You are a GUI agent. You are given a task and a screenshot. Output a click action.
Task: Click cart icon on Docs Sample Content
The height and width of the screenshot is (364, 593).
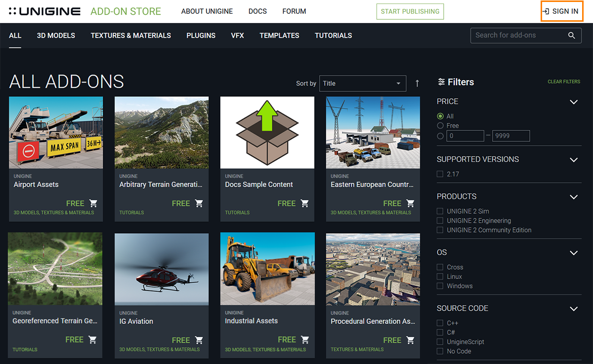(305, 203)
